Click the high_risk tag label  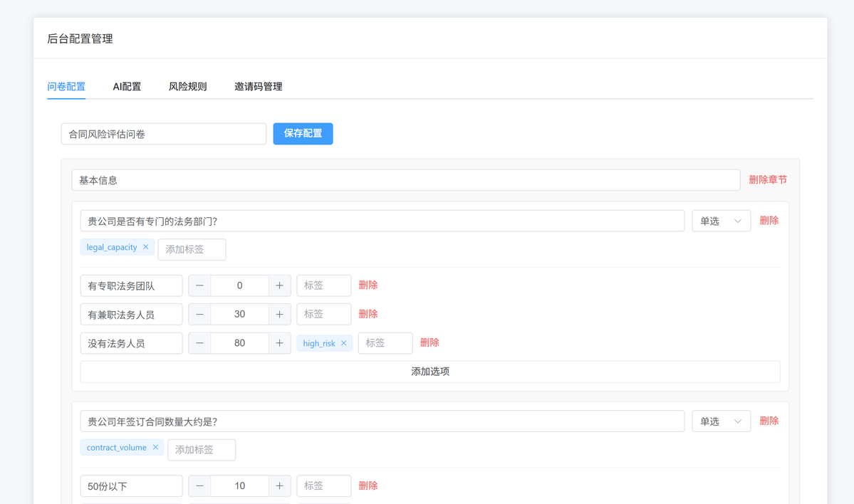click(319, 343)
